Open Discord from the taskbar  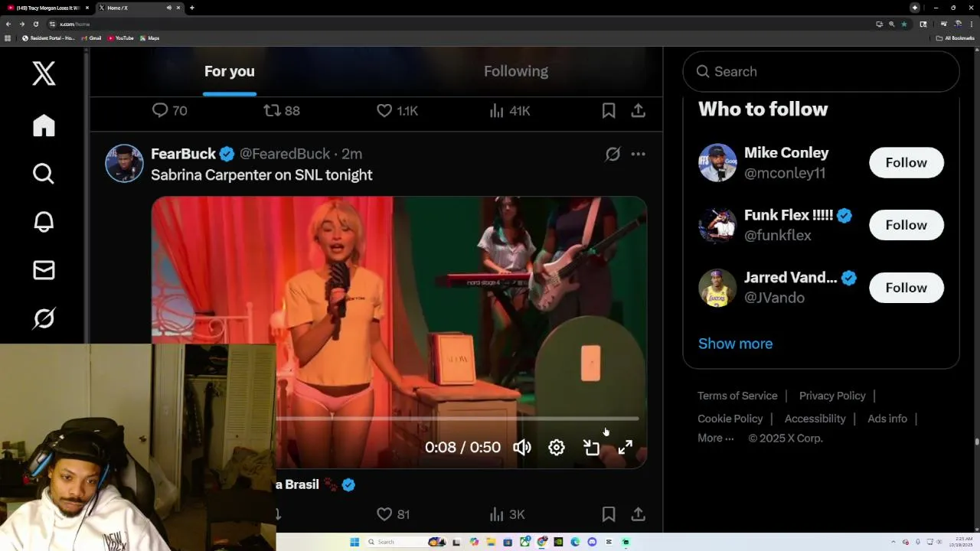coord(592,542)
